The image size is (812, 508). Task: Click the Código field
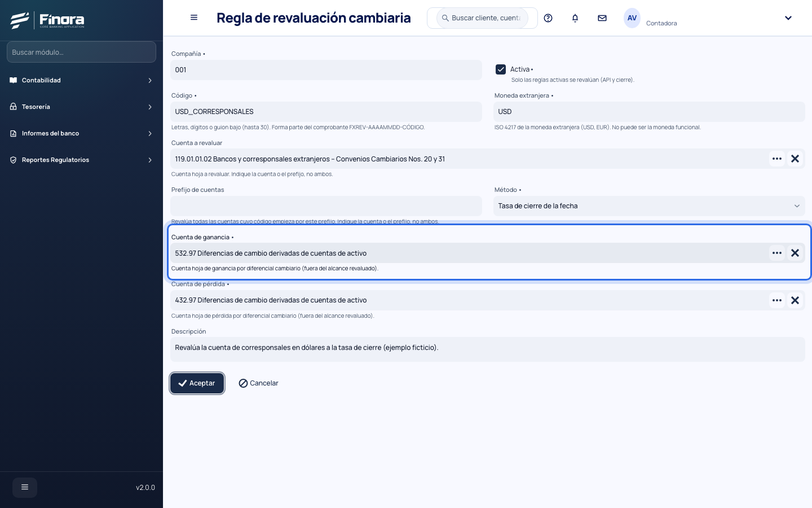[x=326, y=112]
